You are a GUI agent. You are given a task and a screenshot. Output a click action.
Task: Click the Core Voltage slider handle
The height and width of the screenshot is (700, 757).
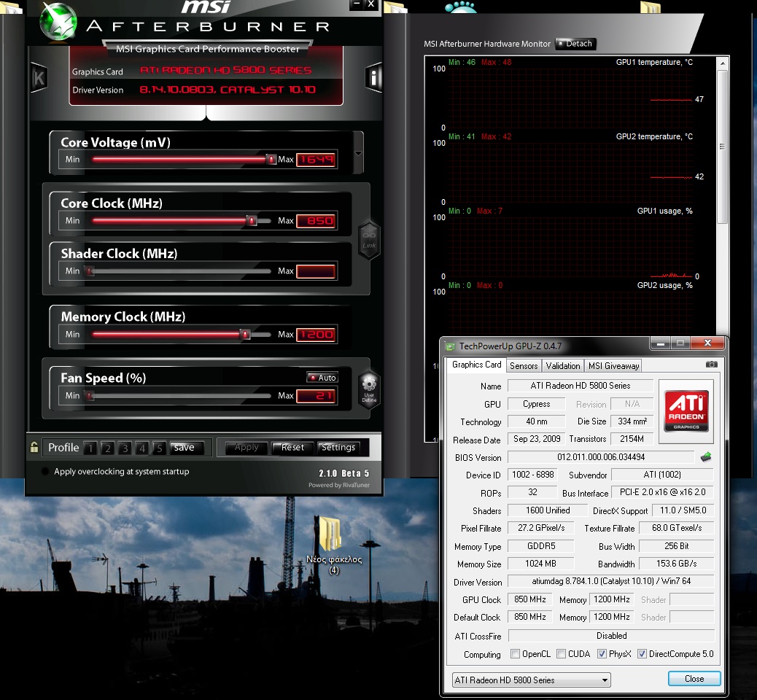click(271, 159)
